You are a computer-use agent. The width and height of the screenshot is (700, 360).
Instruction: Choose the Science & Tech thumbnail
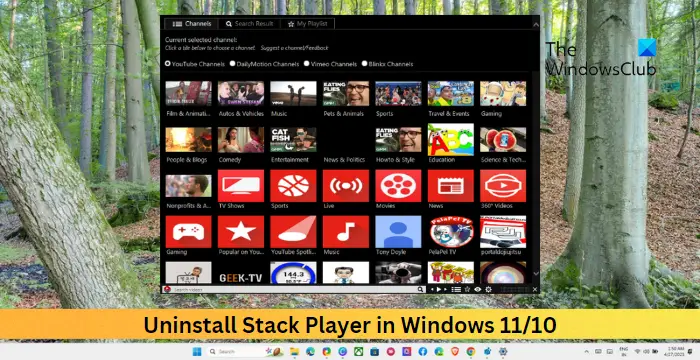[x=503, y=140]
